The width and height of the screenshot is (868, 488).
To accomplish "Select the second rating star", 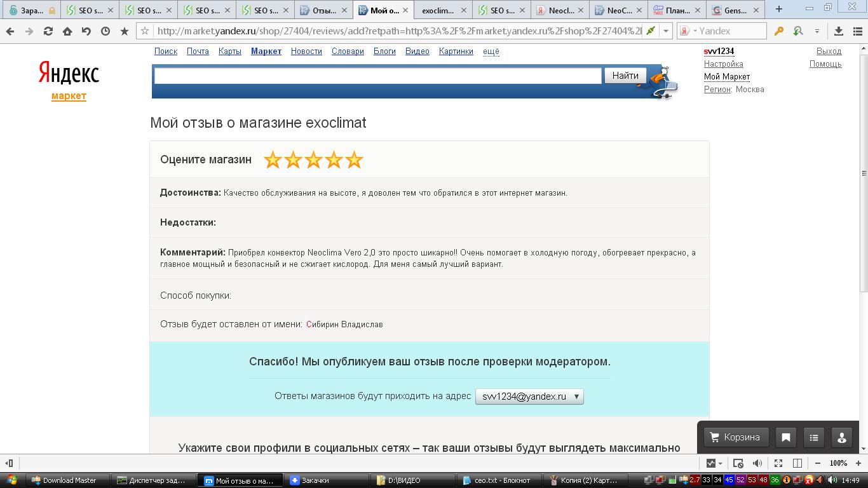I will click(x=293, y=160).
